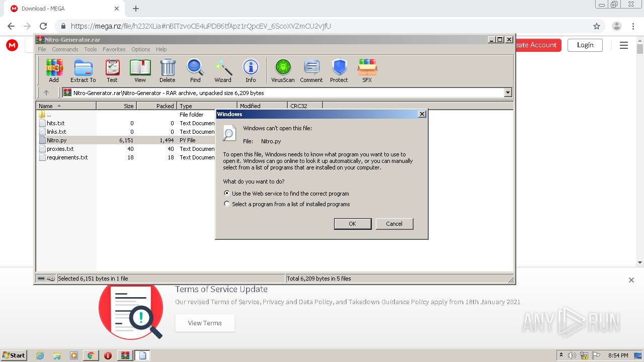Click the Comment toolbar icon
The height and width of the screenshot is (362, 644).
[311, 71]
